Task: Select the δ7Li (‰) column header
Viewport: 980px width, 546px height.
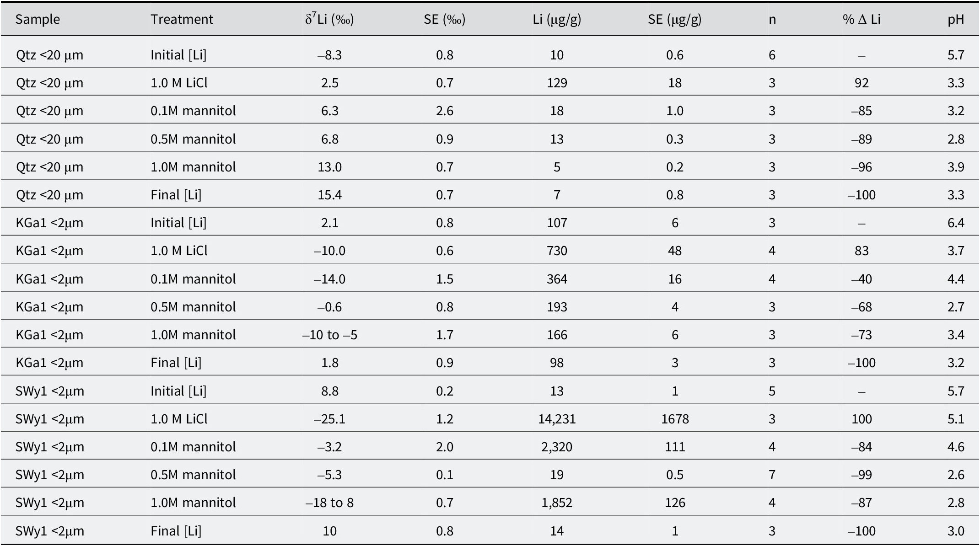Action: 329,19
